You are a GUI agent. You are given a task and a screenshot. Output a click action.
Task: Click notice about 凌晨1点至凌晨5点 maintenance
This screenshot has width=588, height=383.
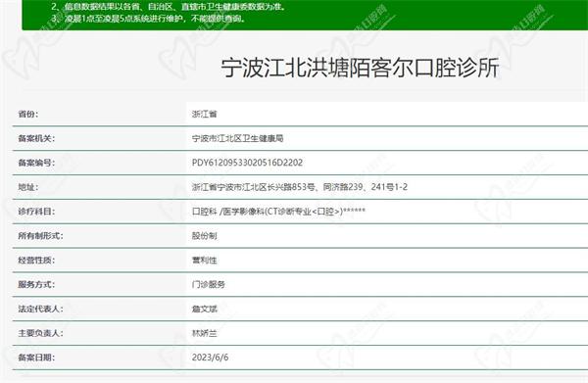point(149,18)
